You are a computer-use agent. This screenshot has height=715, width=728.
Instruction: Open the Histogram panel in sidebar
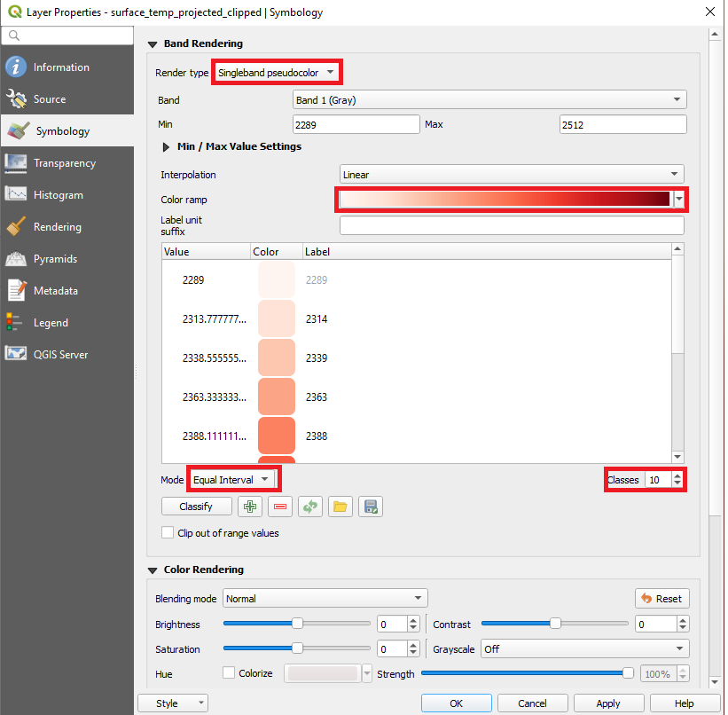[x=58, y=195]
